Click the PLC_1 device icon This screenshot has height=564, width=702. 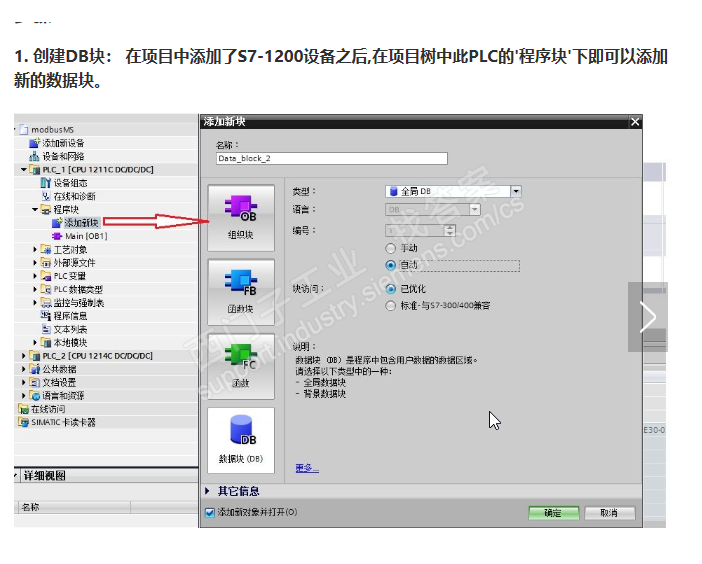coord(35,170)
